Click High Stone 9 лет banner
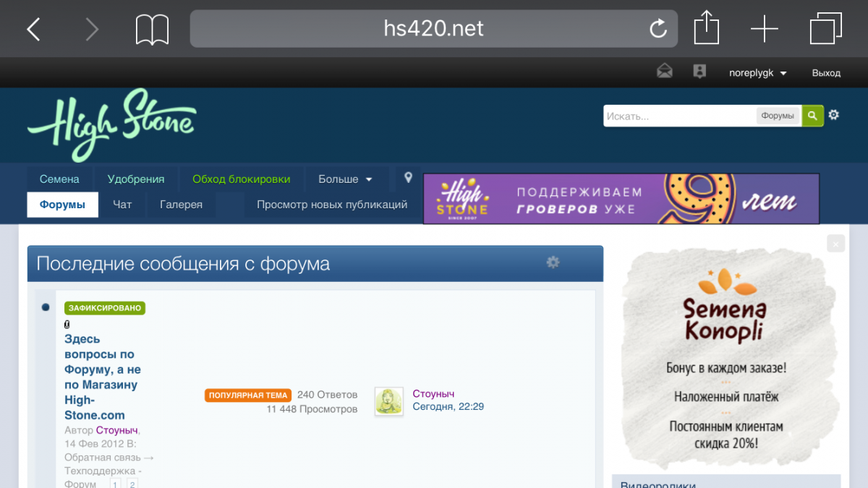868x488 pixels. [621, 199]
